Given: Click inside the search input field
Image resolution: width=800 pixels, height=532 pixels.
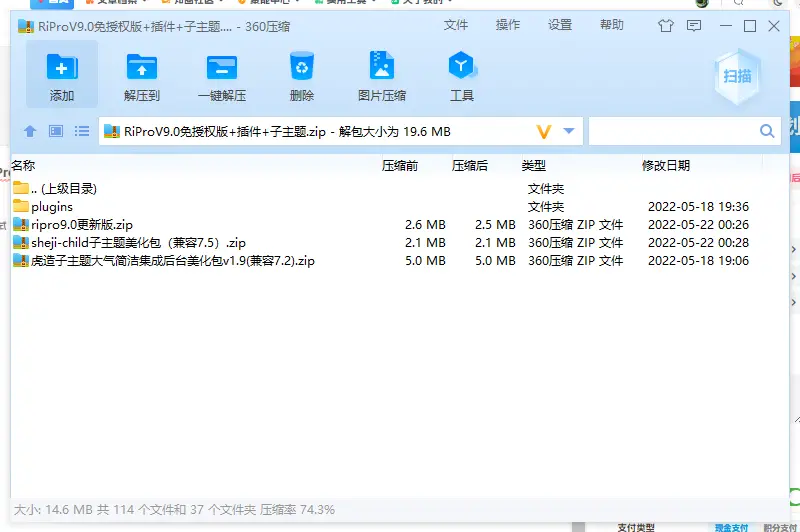Looking at the screenshot, I should (x=670, y=131).
